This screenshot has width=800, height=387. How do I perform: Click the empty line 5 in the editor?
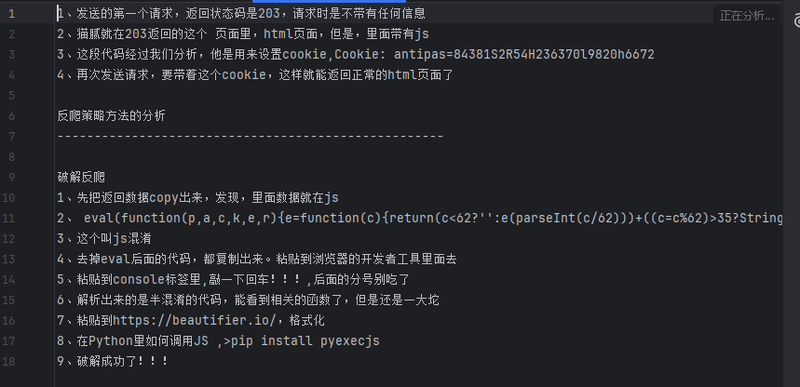coord(418,95)
